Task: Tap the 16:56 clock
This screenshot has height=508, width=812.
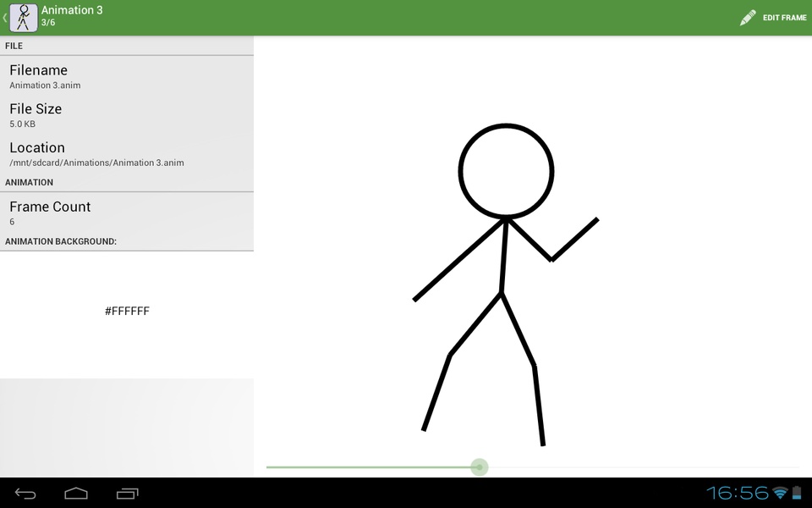Action: point(738,493)
